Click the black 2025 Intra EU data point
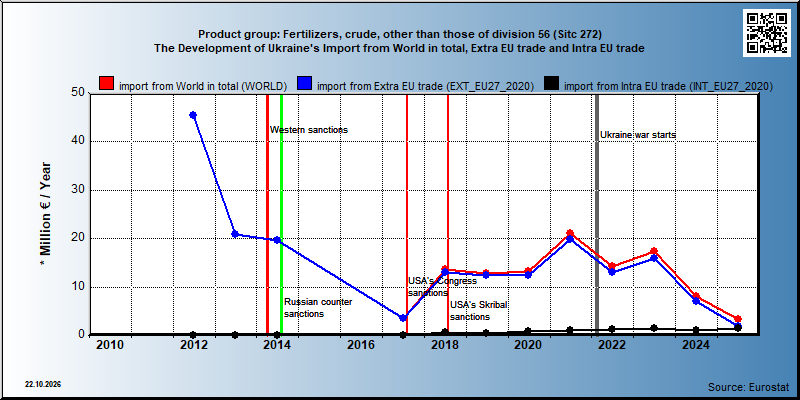800x400 pixels. [738, 328]
